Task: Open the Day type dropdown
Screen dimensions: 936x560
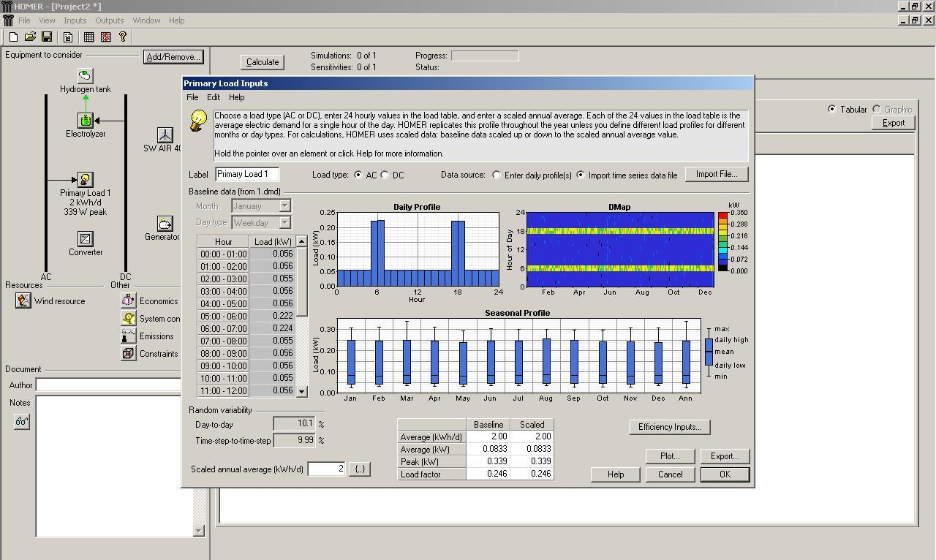Action: coord(261,222)
